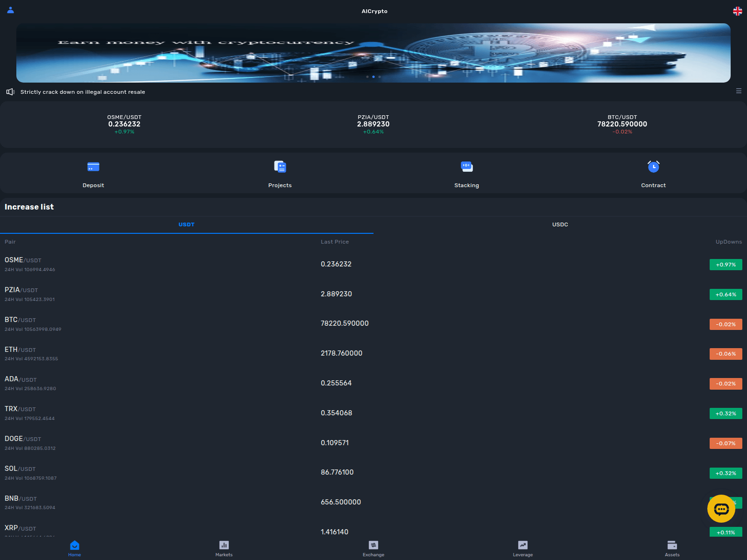
Task: Select the BTC/USDT ticker card
Action: tap(622, 125)
